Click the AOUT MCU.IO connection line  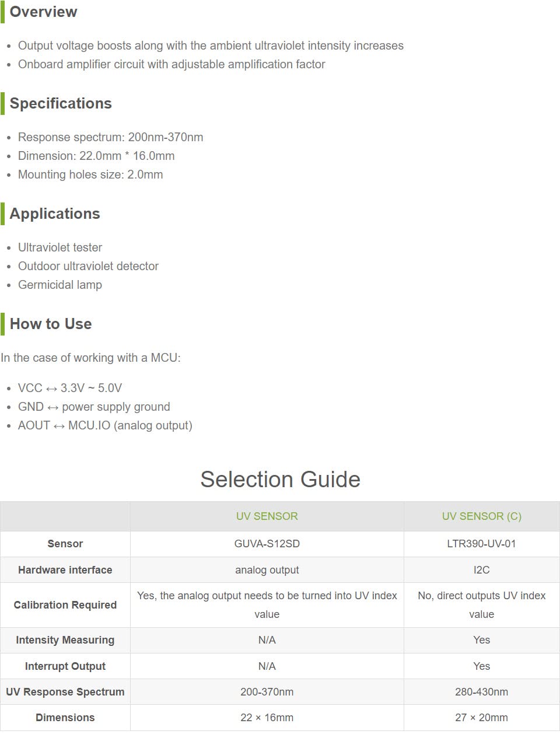click(x=105, y=425)
